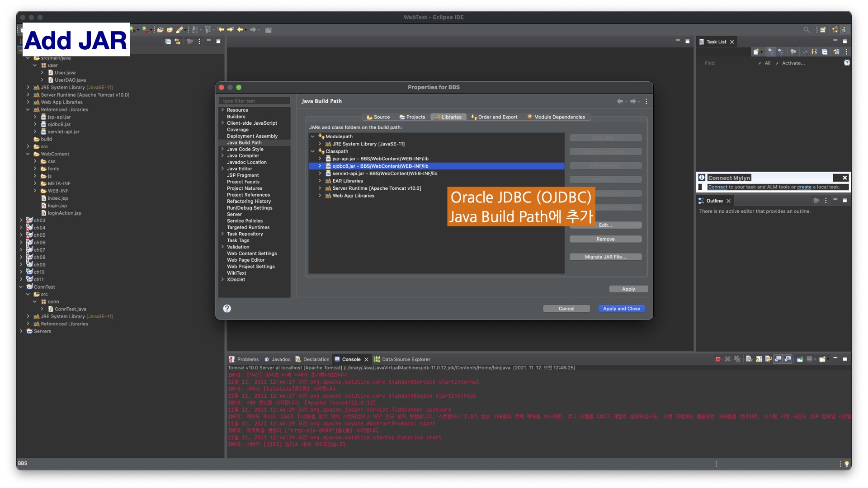Click Clear Console icon
The width and height of the screenshot is (868, 488).
pyautogui.click(x=749, y=359)
